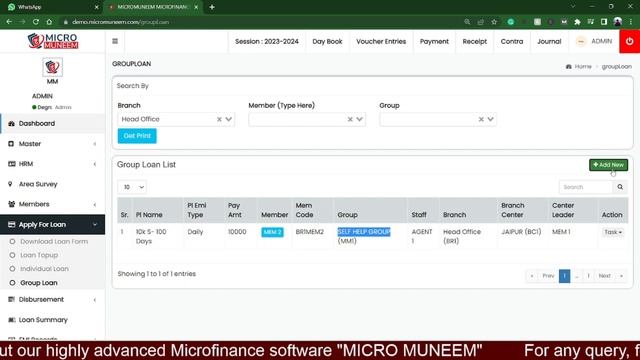Click the AGENT 1 staff cell

422,236
